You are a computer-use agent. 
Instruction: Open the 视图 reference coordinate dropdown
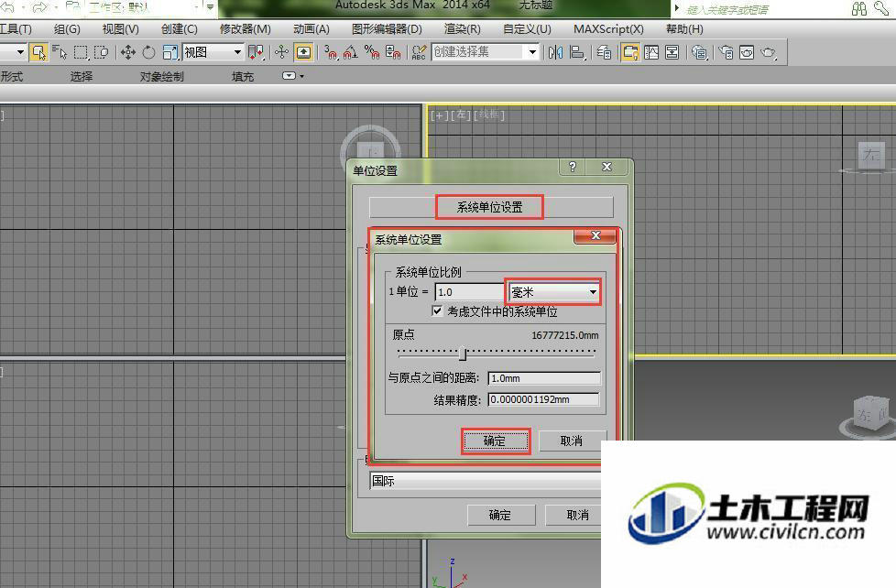(213, 52)
